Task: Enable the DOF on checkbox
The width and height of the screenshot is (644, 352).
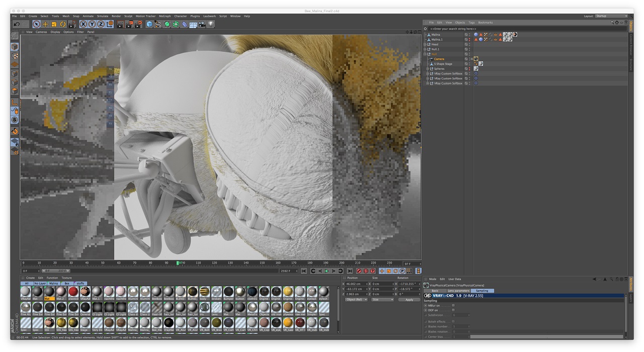Action: tap(453, 310)
